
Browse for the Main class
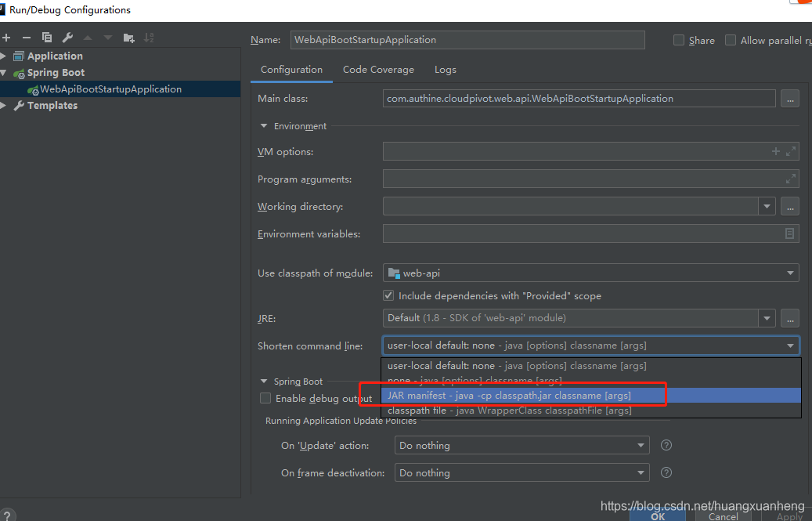click(790, 98)
